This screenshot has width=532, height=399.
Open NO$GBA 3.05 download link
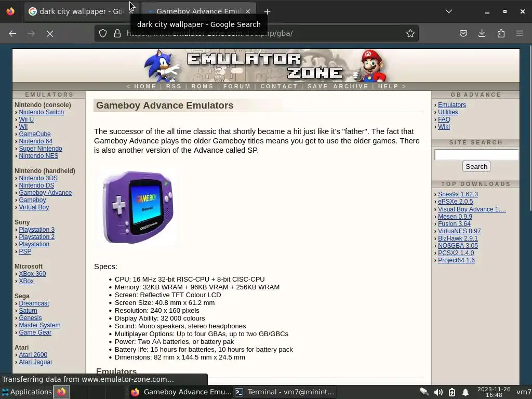pyautogui.click(x=458, y=246)
